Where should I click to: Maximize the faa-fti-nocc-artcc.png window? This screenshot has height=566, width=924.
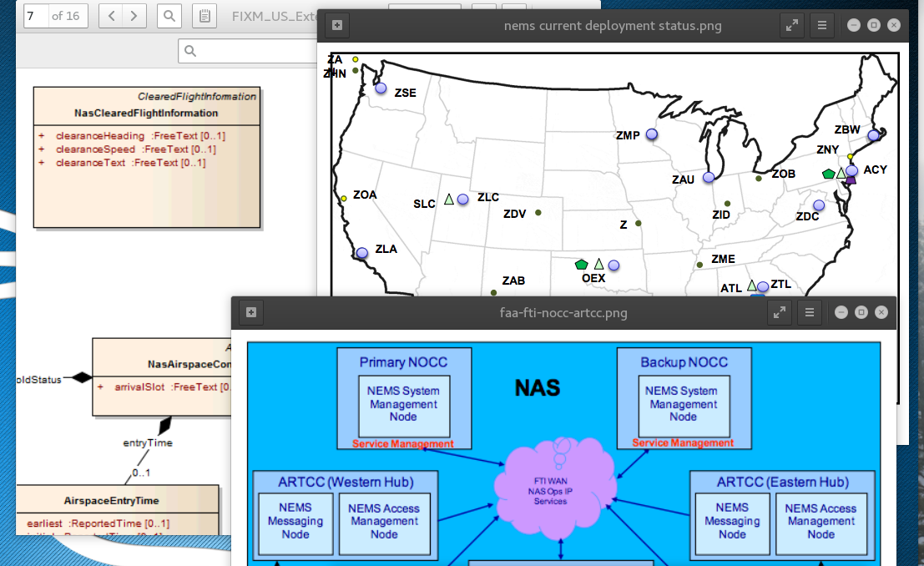coord(861,312)
